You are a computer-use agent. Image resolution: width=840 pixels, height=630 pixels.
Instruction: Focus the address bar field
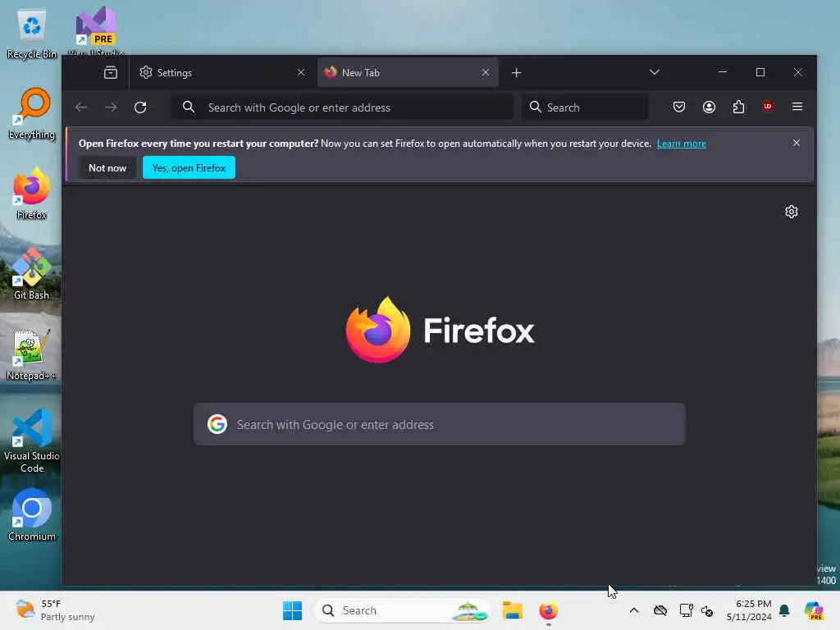(342, 107)
